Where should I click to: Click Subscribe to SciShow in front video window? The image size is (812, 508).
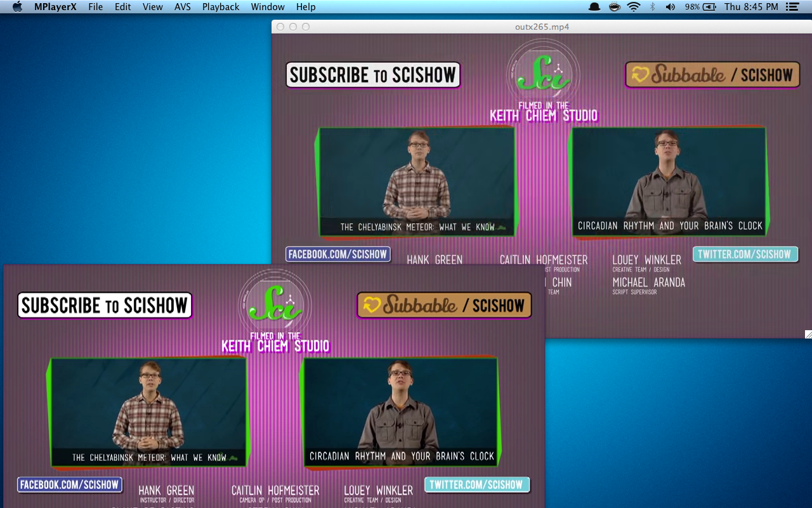105,305
